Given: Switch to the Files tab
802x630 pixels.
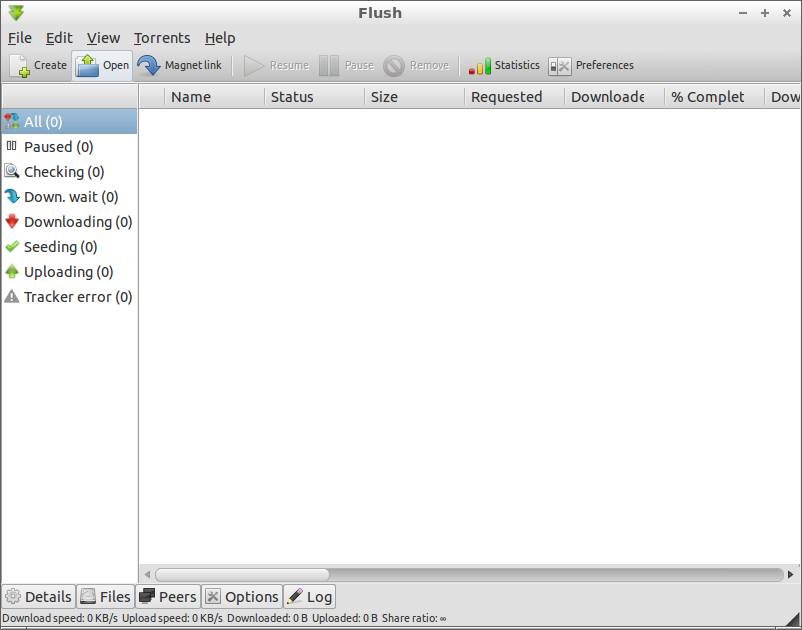Looking at the screenshot, I should pos(105,597).
